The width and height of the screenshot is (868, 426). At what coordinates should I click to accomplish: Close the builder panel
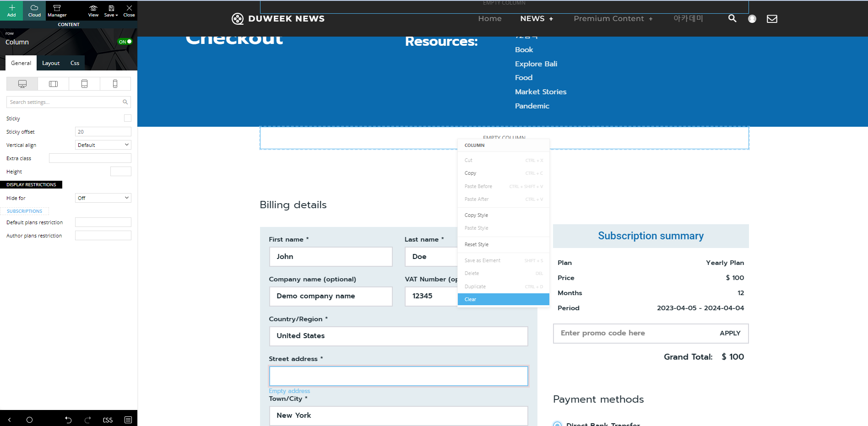point(129,11)
